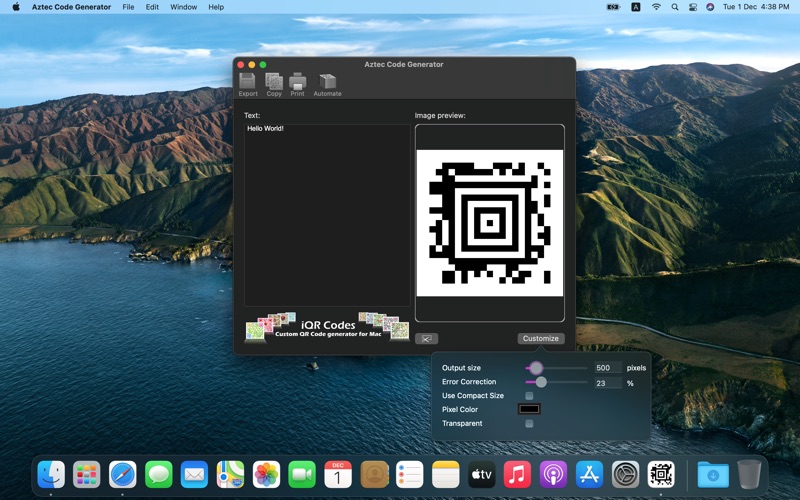
Task: Click the iQR Codes banner ad
Action: coord(327,327)
